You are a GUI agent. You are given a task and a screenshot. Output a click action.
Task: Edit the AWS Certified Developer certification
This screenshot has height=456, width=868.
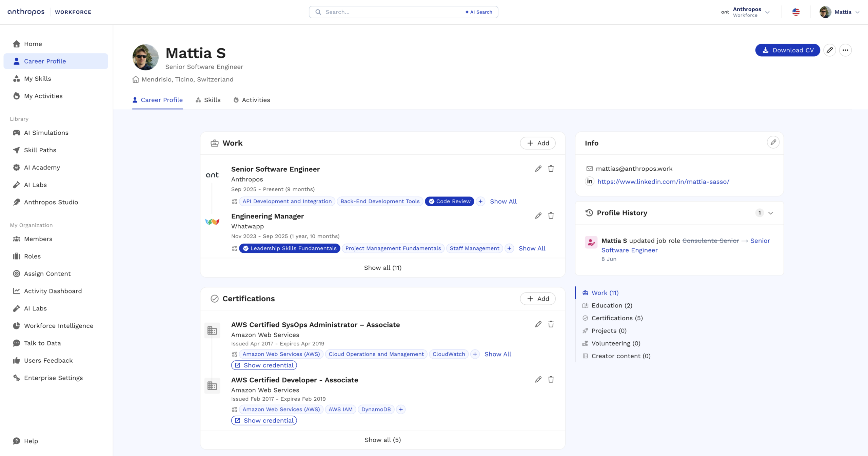(x=538, y=380)
